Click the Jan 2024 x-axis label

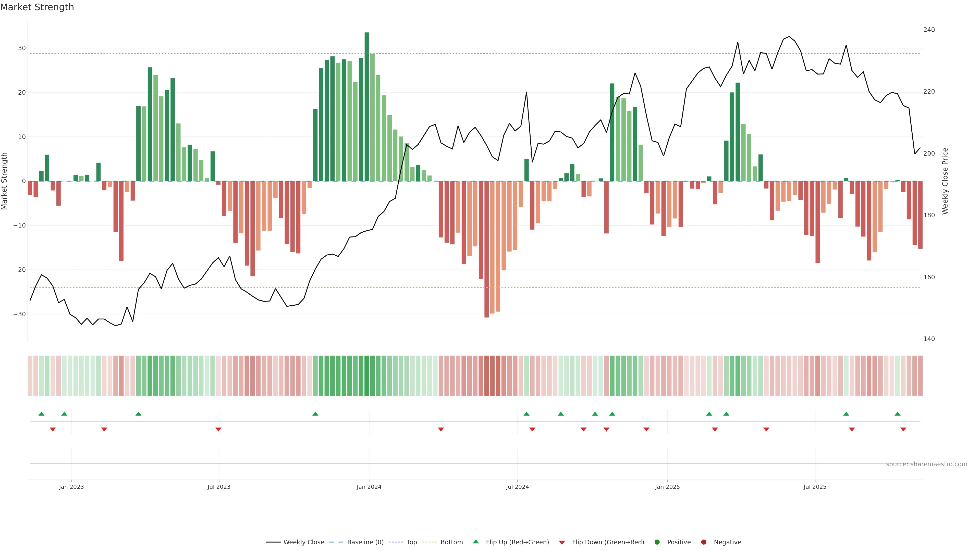pos(369,487)
